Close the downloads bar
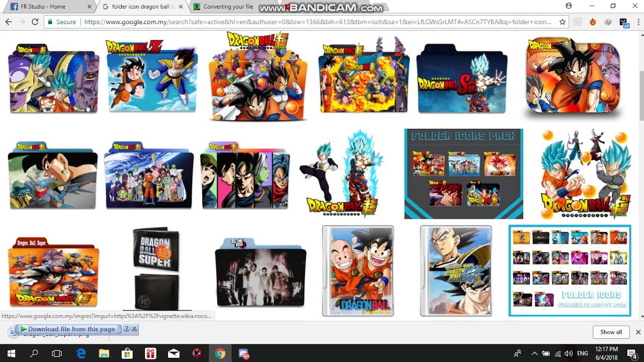The width and height of the screenshot is (644, 362). point(638,332)
